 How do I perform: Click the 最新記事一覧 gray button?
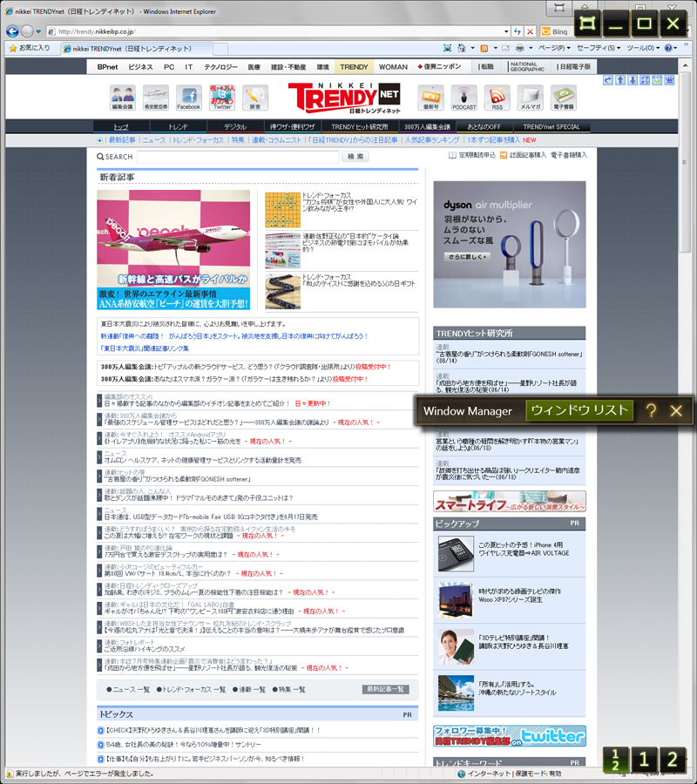click(x=385, y=689)
